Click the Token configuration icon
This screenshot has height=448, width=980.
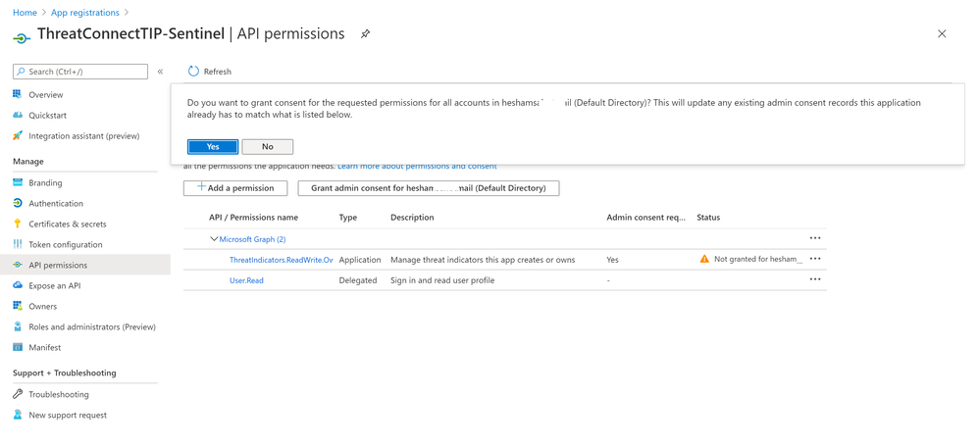pos(18,244)
